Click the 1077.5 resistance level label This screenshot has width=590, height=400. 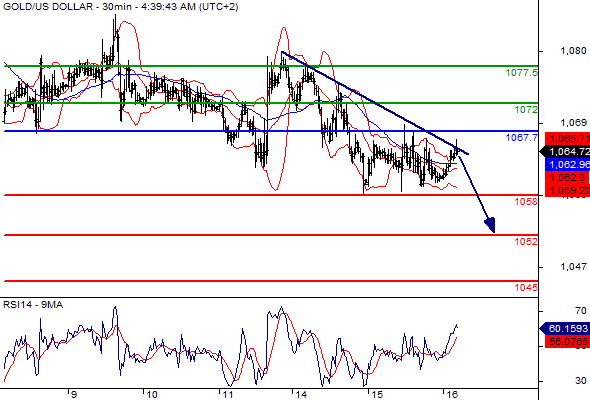click(522, 73)
